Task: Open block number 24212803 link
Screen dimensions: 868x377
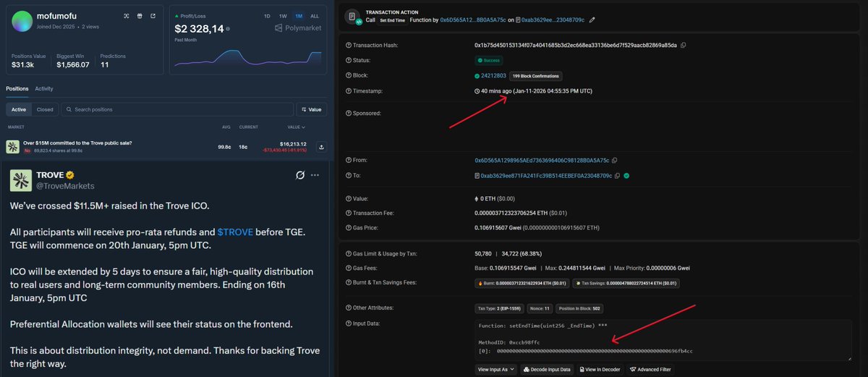Action: pyautogui.click(x=494, y=75)
